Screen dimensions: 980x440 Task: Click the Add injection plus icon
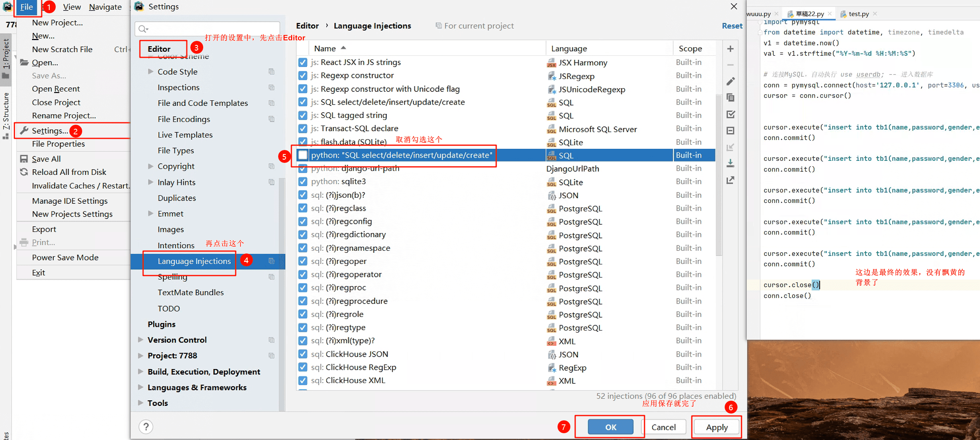click(730, 49)
